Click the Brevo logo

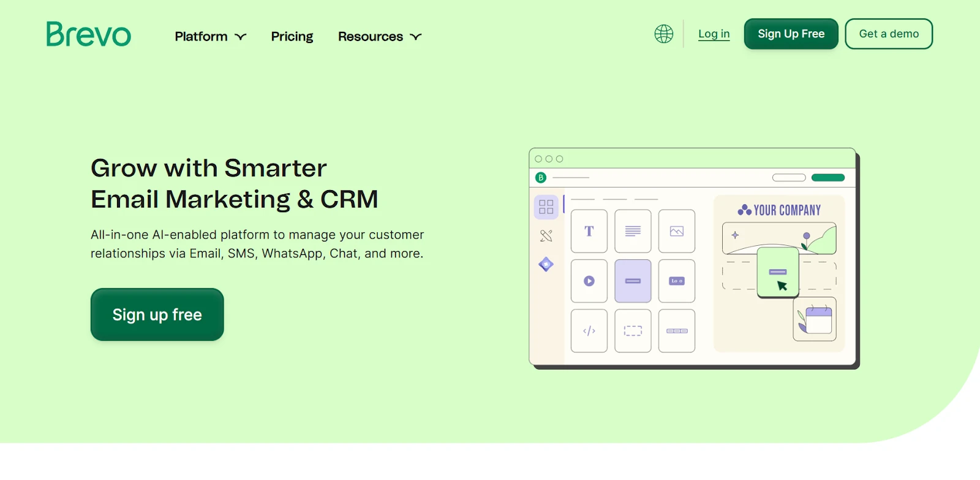point(89,34)
